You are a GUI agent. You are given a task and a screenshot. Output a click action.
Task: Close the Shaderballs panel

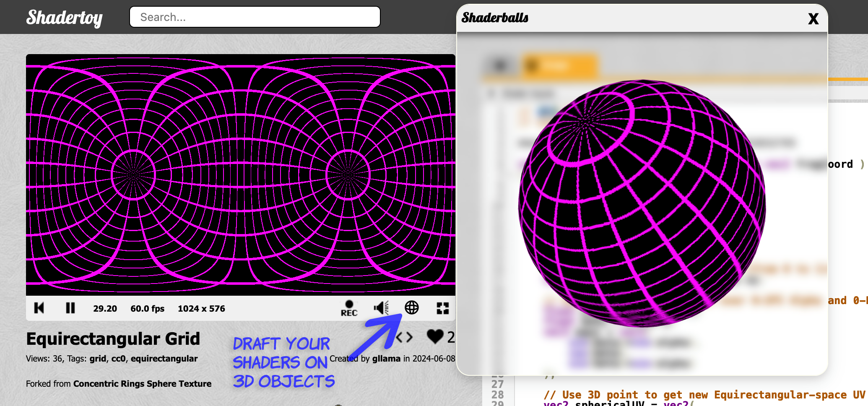point(813,18)
